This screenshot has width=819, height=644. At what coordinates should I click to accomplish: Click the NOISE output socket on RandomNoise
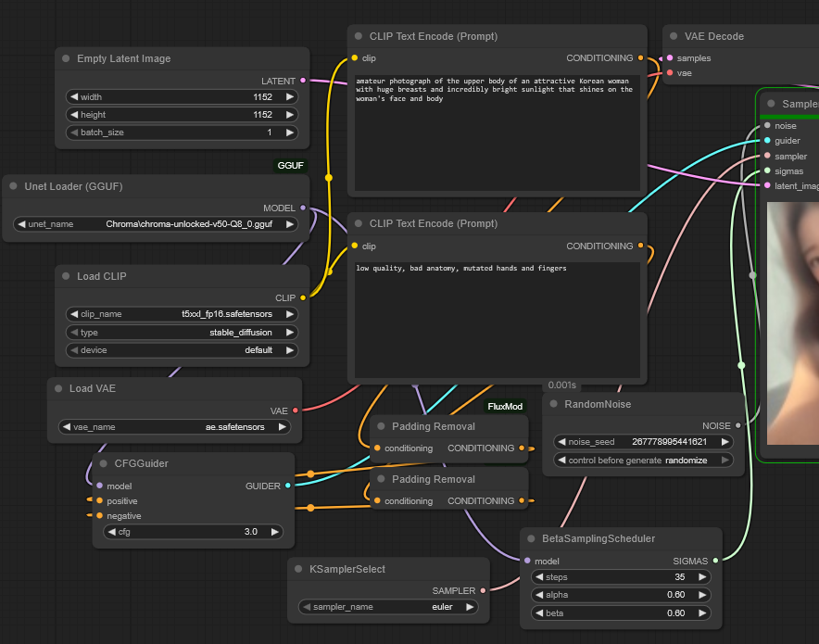point(738,425)
